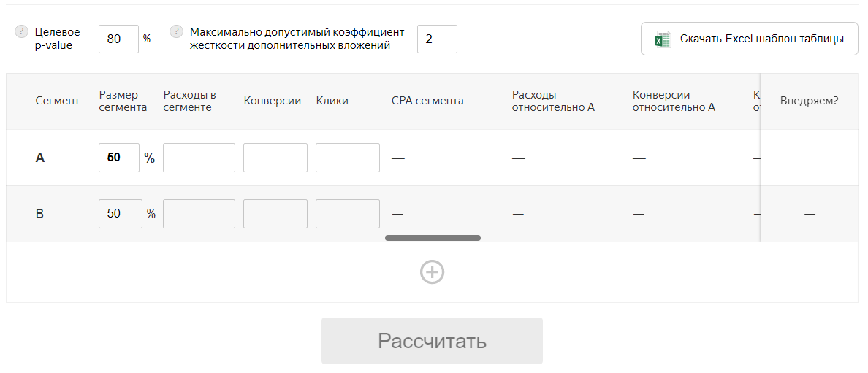
Task: Click the target p-value input field
Action: click(118, 39)
